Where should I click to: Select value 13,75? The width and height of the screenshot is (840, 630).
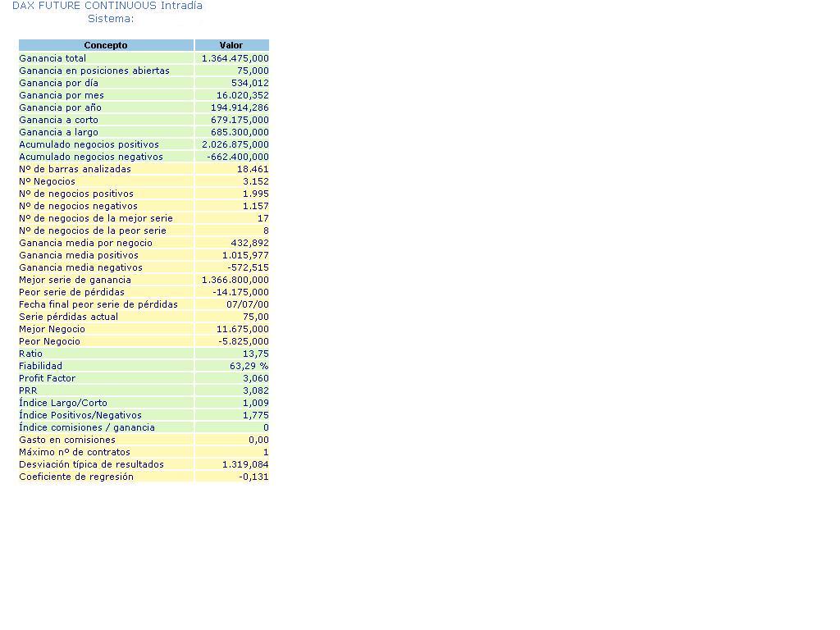256,354
